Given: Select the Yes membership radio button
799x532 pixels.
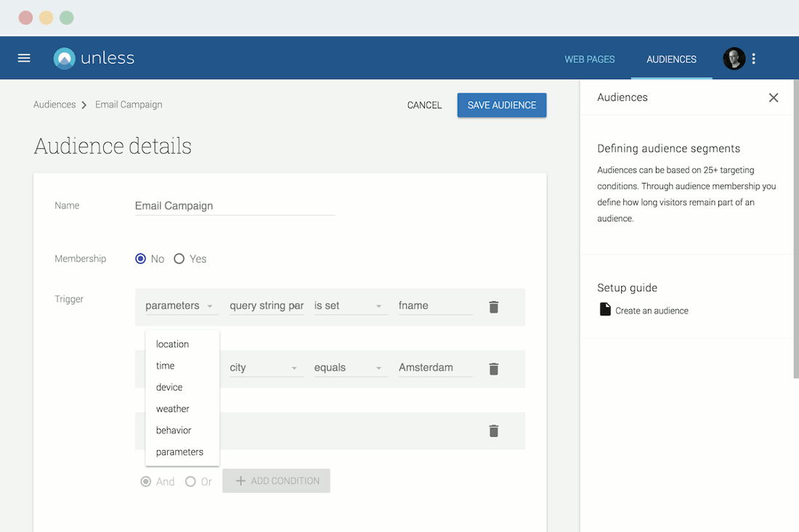Looking at the screenshot, I should pyautogui.click(x=179, y=258).
